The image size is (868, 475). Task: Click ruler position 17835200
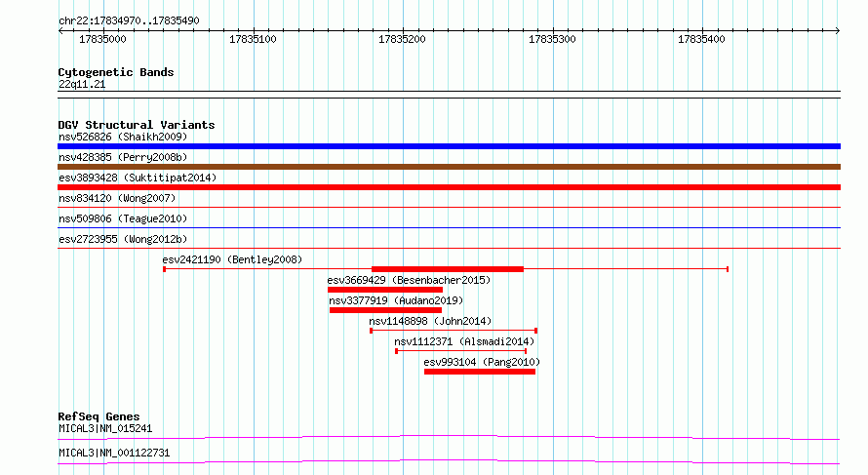pos(402,39)
